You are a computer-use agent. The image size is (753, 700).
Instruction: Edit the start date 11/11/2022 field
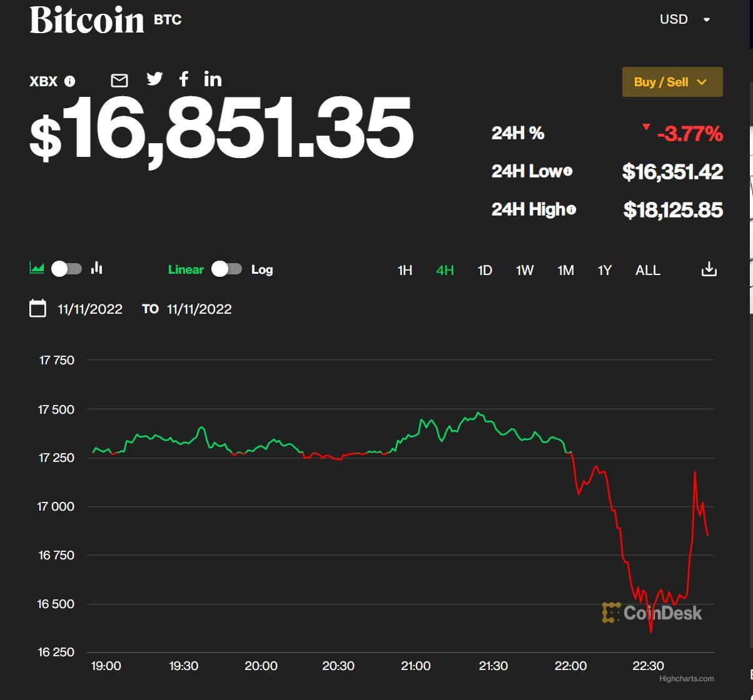pyautogui.click(x=90, y=309)
